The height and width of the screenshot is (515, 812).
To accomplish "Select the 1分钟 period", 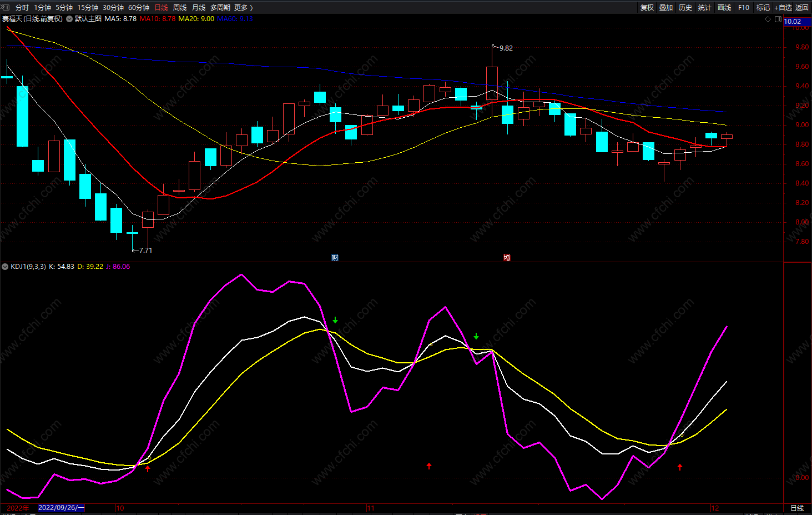I will tap(42, 7).
